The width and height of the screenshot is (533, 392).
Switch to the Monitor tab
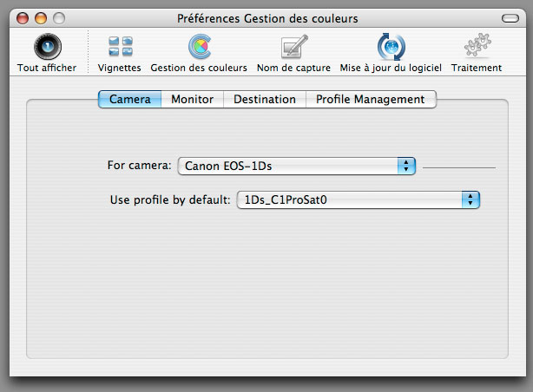[x=193, y=99]
